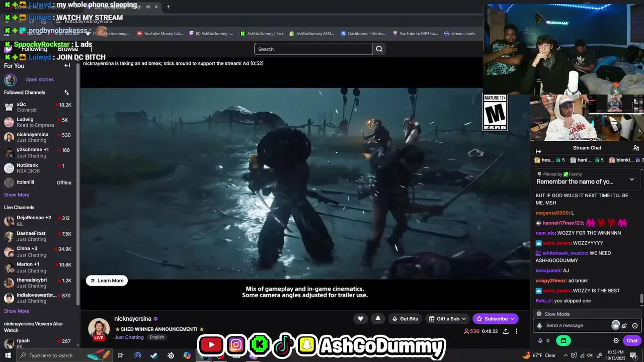Click the Bits balance diamond icon
This screenshot has height=362, width=644.
tap(540, 340)
